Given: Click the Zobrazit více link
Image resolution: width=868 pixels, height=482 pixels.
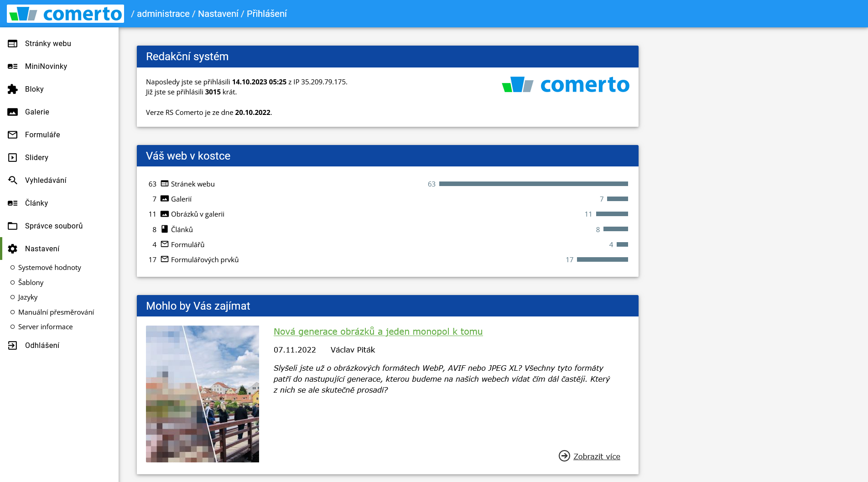Looking at the screenshot, I should [x=597, y=456].
